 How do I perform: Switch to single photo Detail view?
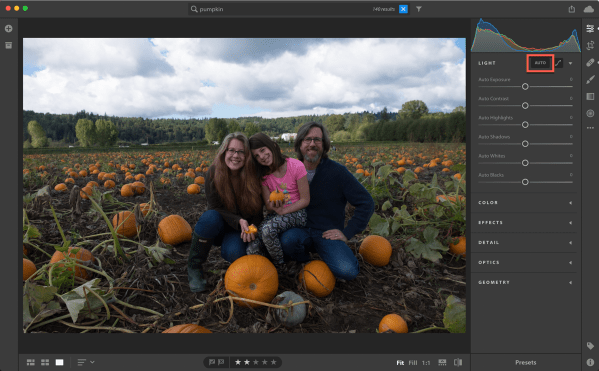60,362
